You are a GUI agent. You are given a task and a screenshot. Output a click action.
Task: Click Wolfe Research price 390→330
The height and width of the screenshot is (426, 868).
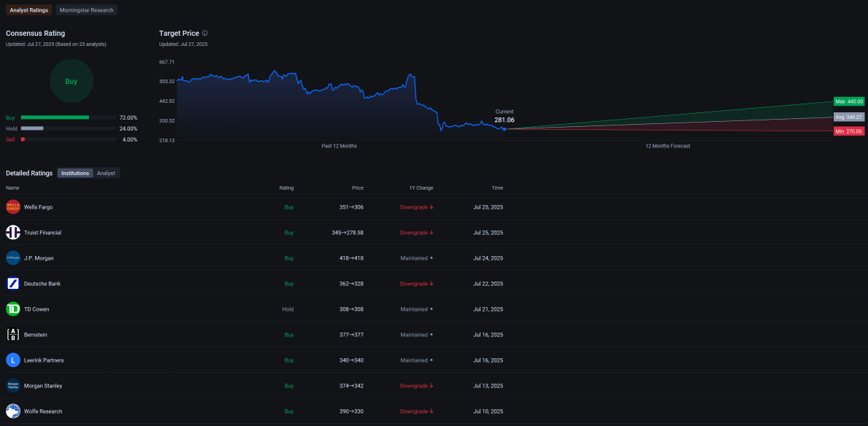(352, 411)
